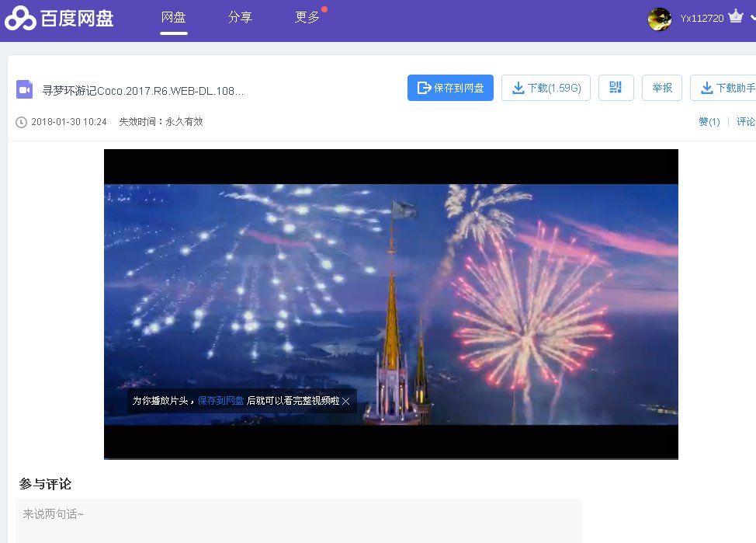Viewport: 756px width, 543px height.
Task: Click the 保存到网盘 button
Action: pyautogui.click(x=450, y=87)
